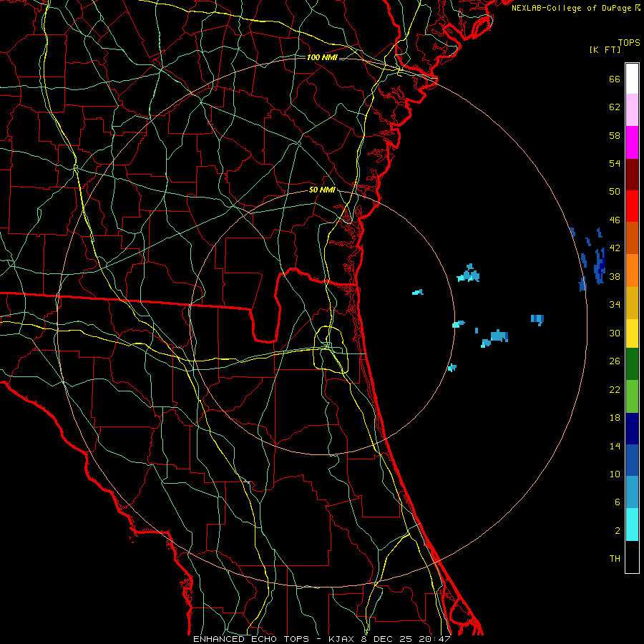The image size is (644, 644).
Task: Click the magenta legend swatch
Action: [x=632, y=142]
